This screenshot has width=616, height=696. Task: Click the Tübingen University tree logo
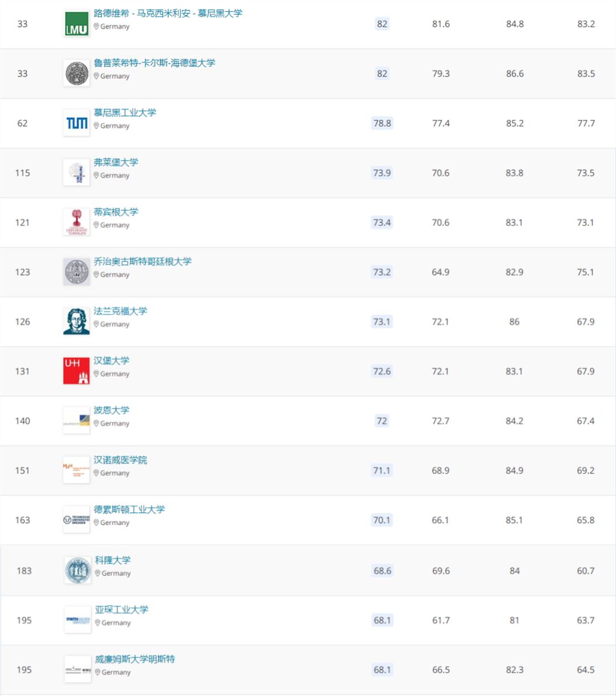pos(76,222)
